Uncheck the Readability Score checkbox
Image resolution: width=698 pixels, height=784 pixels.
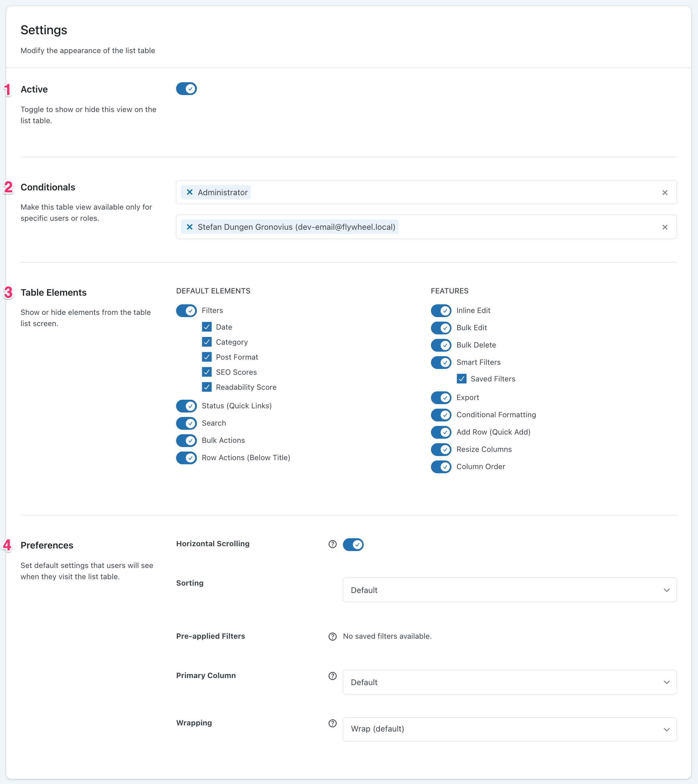click(x=207, y=387)
